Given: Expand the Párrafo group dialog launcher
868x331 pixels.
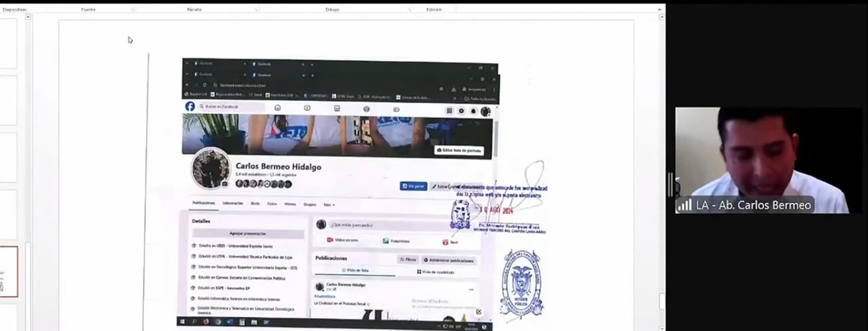Looking at the screenshot, I should click(256, 10).
